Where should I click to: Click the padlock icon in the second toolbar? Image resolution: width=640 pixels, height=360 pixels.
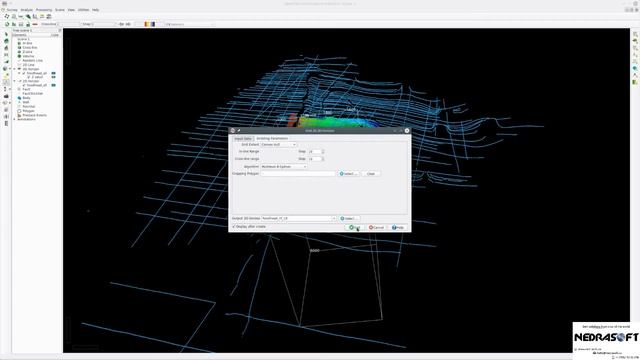[x=28, y=24]
